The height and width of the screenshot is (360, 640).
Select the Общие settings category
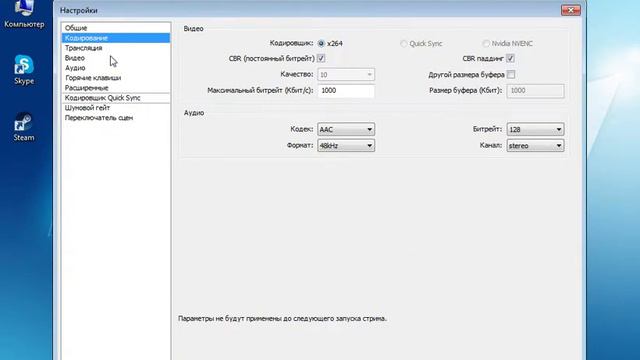pyautogui.click(x=116, y=28)
